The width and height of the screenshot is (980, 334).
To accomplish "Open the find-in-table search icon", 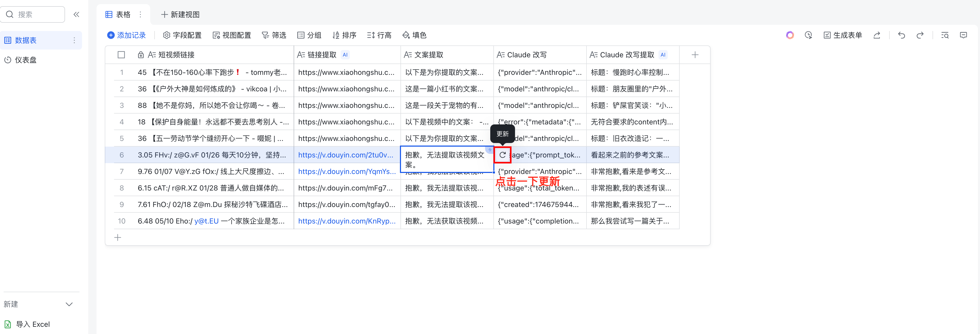I will pyautogui.click(x=945, y=35).
